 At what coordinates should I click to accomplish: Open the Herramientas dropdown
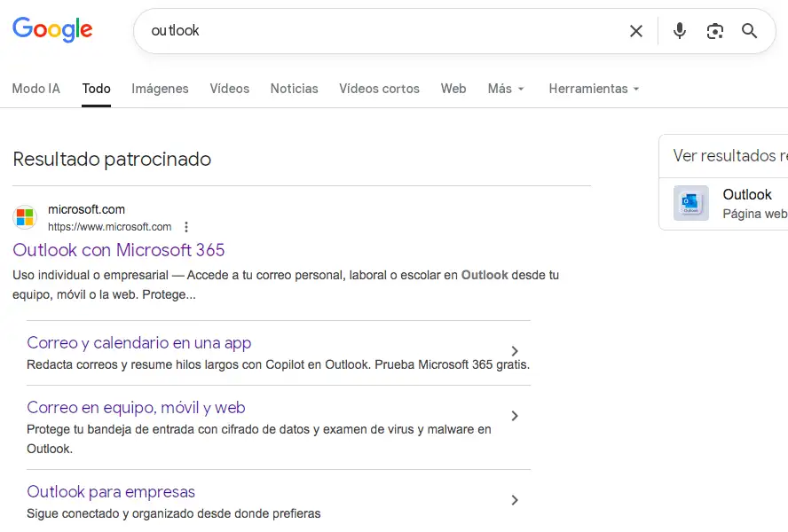[x=594, y=89]
